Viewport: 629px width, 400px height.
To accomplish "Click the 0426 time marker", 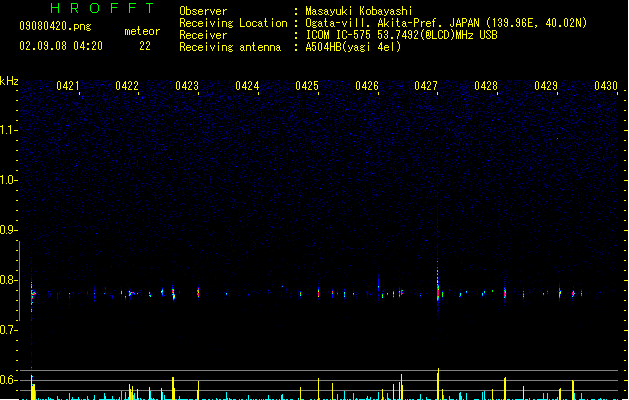I will tap(367, 86).
